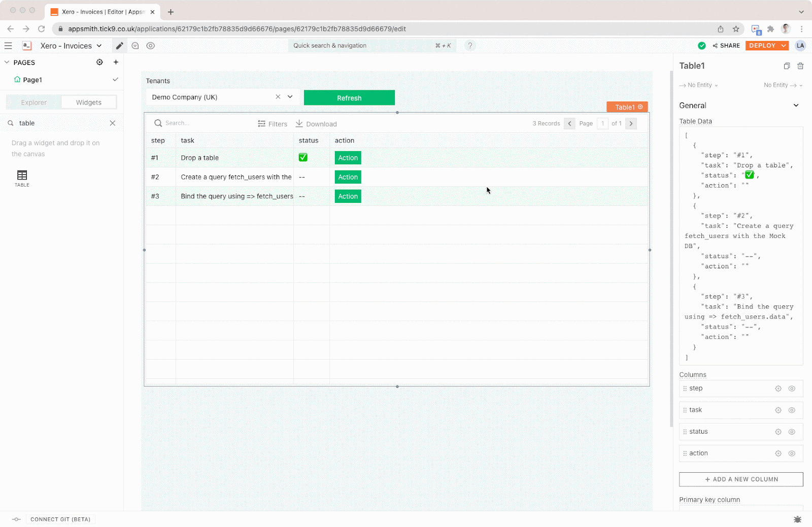Screen dimensions: 812x527
Task: Open settings gear for the task column
Action: click(x=778, y=410)
